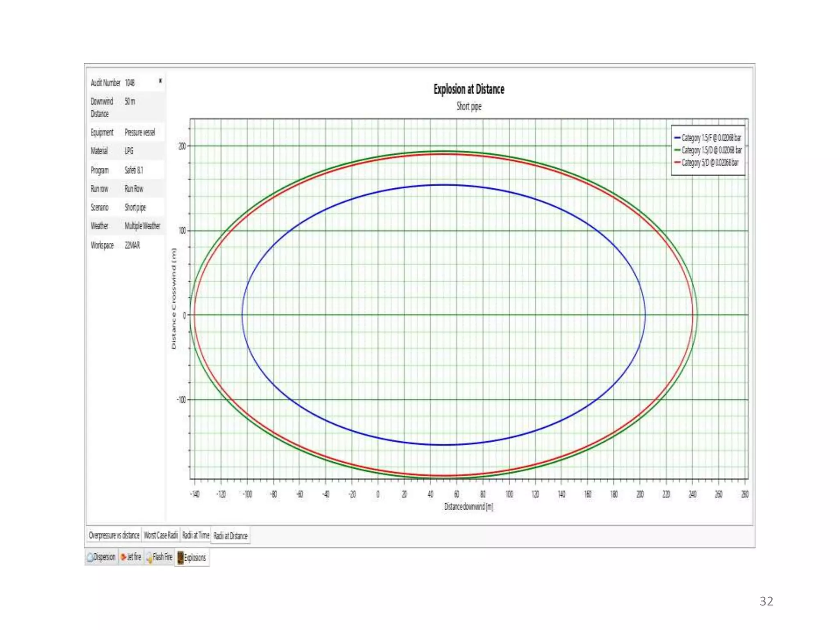The height and width of the screenshot is (630, 840).
Task: Click the Jet fire arrow icon
Action: pyautogui.click(x=123, y=557)
